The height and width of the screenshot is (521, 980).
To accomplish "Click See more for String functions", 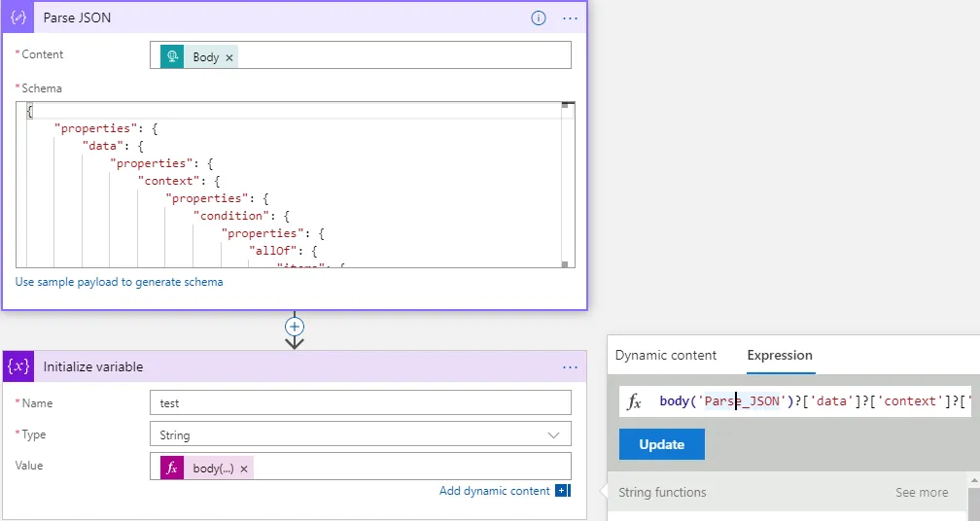I will pyautogui.click(x=922, y=492).
